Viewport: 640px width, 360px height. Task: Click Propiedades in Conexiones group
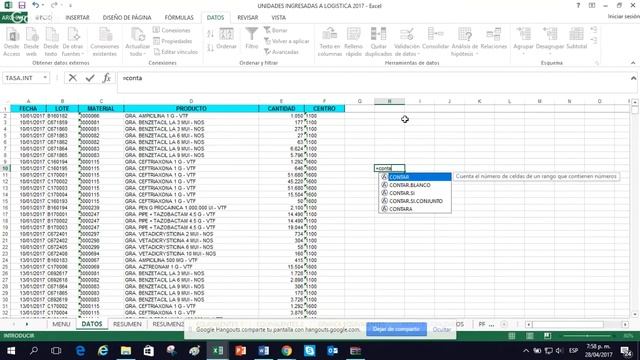[173, 41]
